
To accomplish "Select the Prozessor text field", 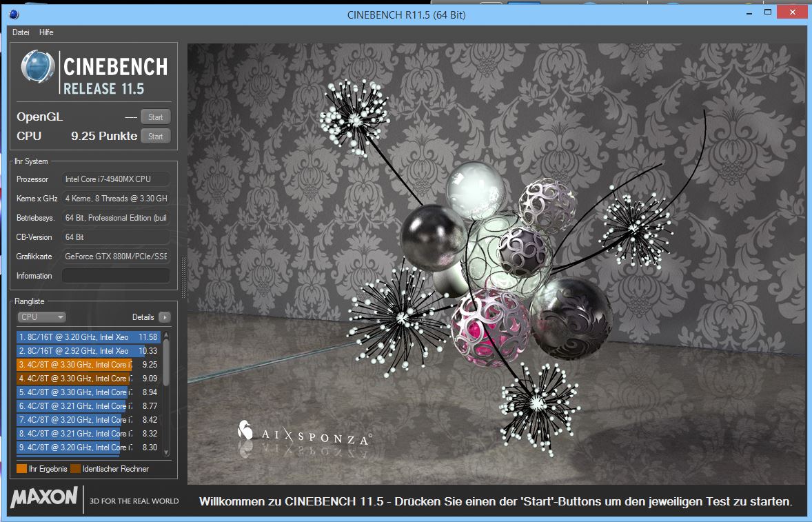I will (x=116, y=179).
